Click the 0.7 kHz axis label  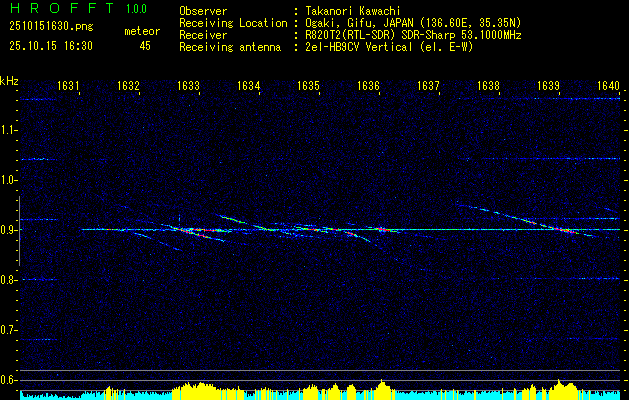pos(8,330)
